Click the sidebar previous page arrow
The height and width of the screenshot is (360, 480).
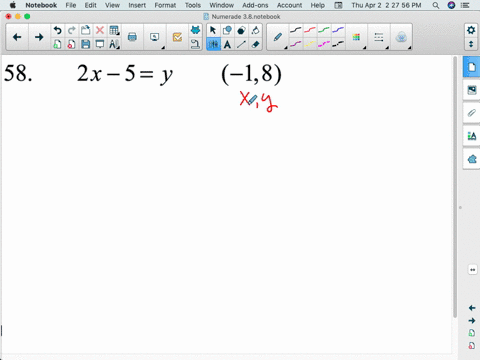[472, 308]
